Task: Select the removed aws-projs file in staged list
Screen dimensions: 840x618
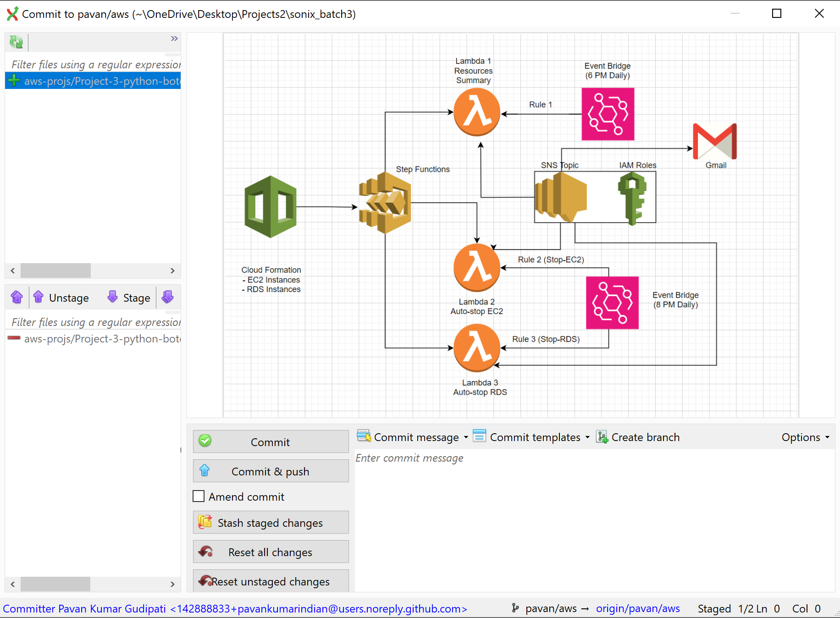Action: [x=93, y=338]
